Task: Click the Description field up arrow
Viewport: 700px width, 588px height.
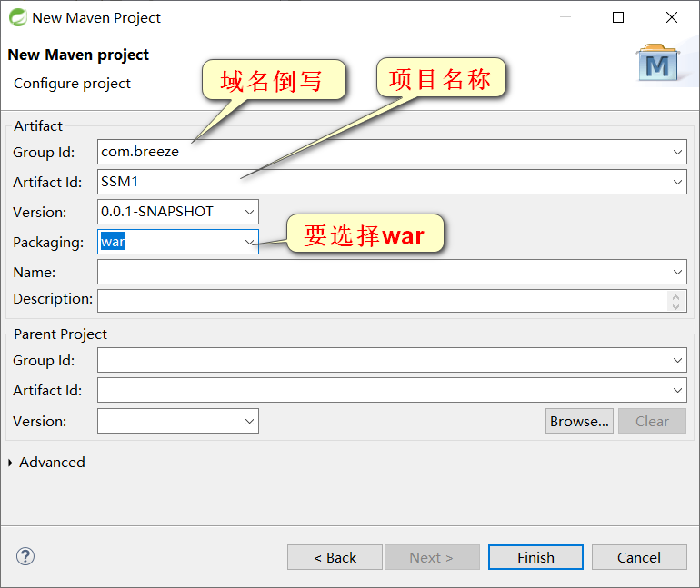Action: (675, 296)
